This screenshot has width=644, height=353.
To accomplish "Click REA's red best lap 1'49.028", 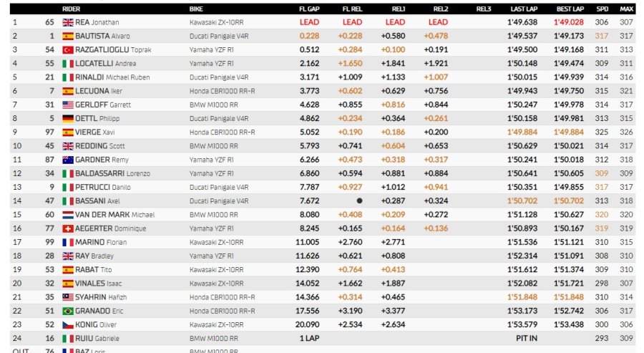I will 569,22.
